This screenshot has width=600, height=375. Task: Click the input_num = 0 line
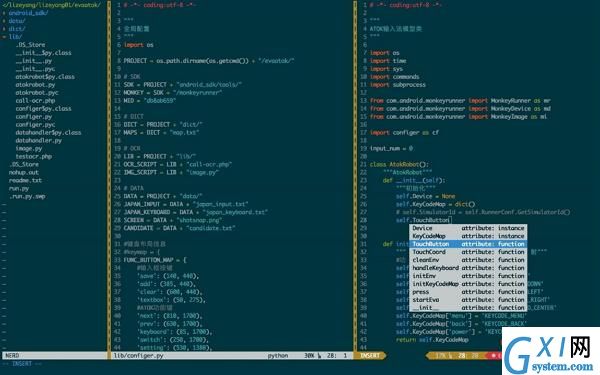(x=391, y=148)
